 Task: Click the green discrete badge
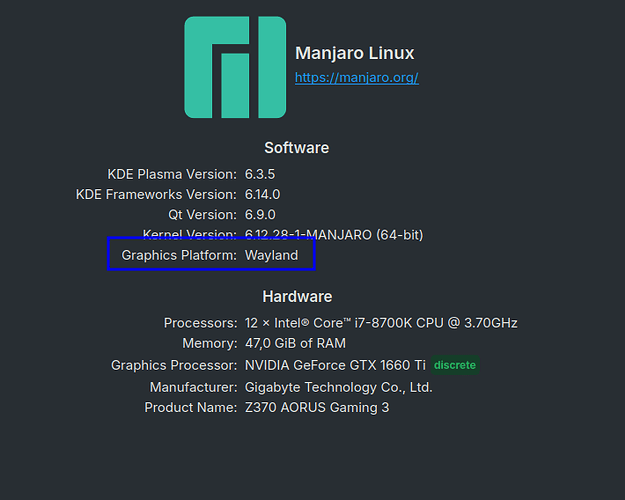click(x=455, y=365)
